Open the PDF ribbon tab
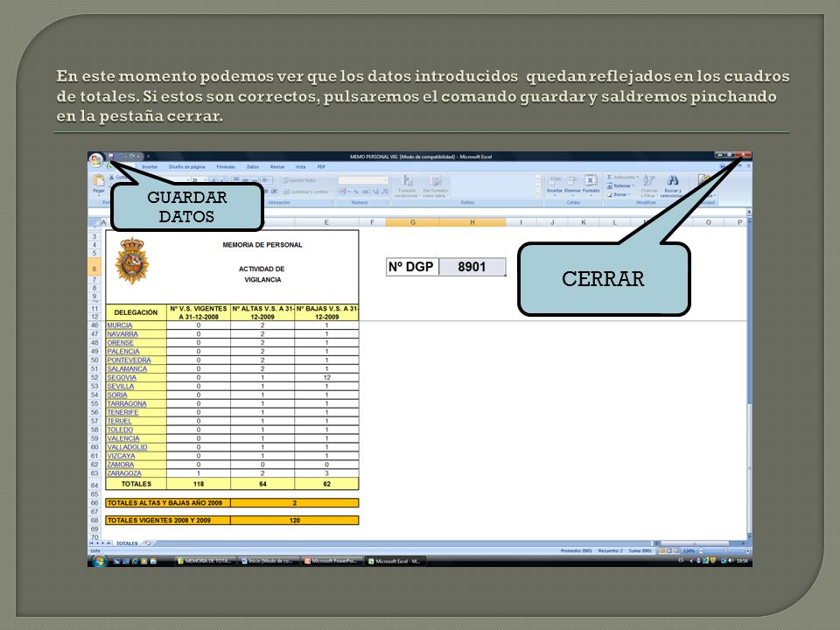840x630 pixels. coord(321,167)
